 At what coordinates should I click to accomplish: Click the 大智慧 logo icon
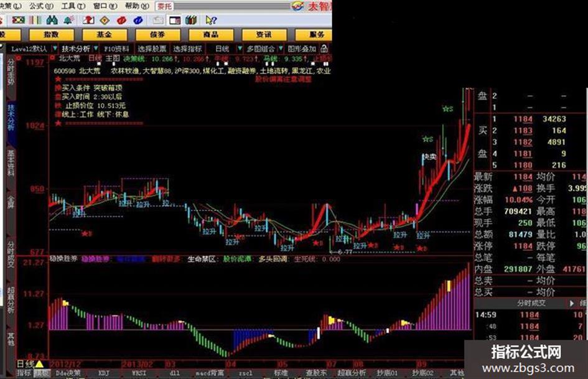click(x=298, y=6)
